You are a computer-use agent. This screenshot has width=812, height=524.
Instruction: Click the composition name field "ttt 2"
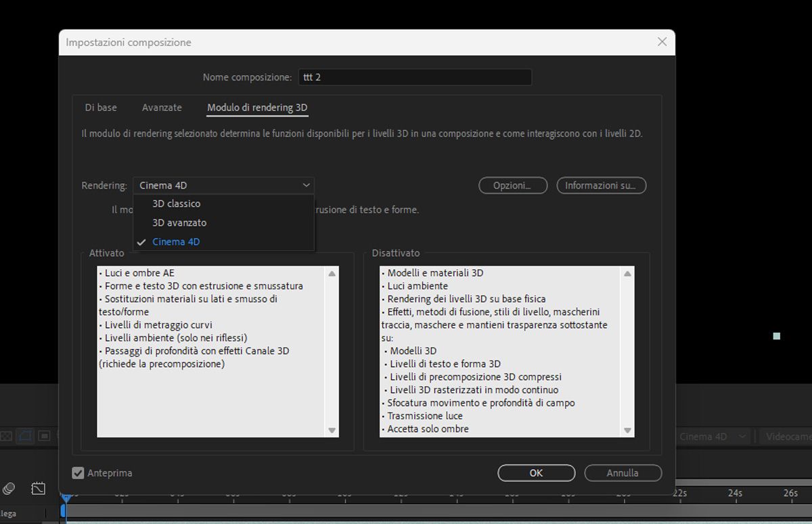click(x=415, y=77)
